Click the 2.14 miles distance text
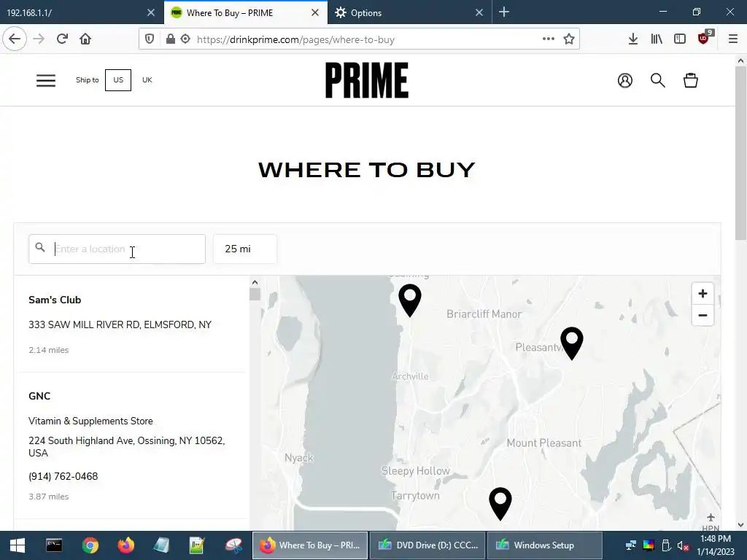 49,350
